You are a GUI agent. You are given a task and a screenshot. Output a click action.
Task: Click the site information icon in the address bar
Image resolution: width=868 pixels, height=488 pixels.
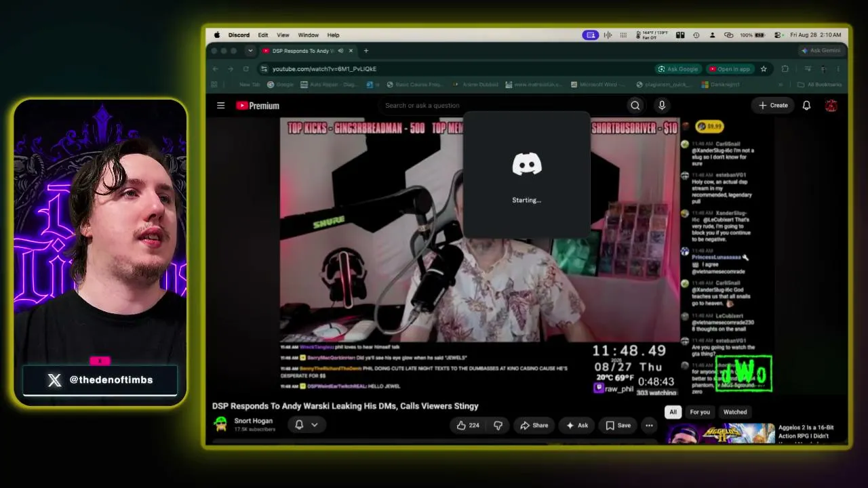coord(264,68)
